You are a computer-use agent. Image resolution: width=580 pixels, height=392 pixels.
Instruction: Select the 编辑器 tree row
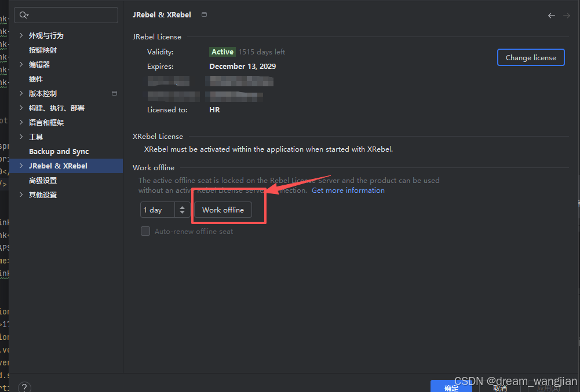point(66,64)
